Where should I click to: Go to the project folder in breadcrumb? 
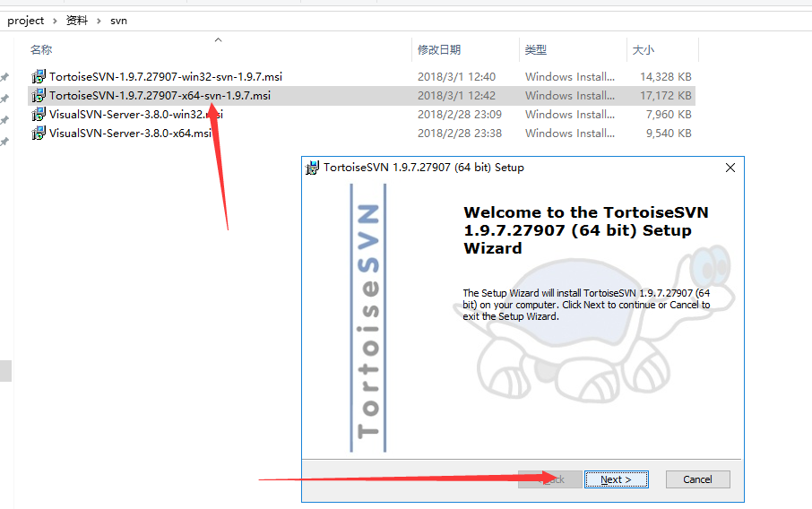click(26, 21)
